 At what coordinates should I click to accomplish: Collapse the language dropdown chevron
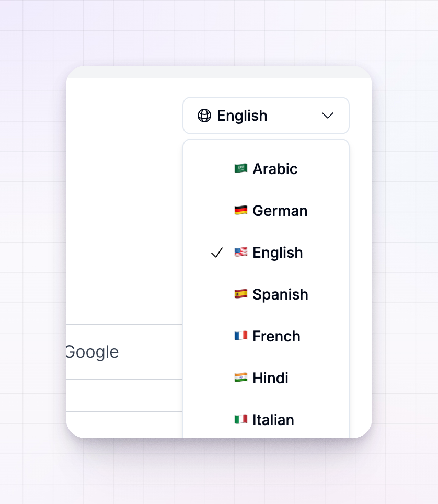click(328, 116)
